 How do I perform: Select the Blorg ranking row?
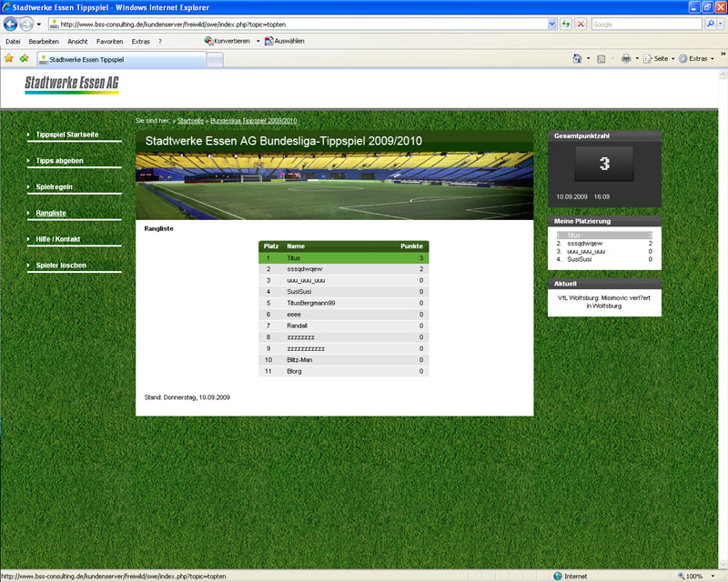point(344,371)
